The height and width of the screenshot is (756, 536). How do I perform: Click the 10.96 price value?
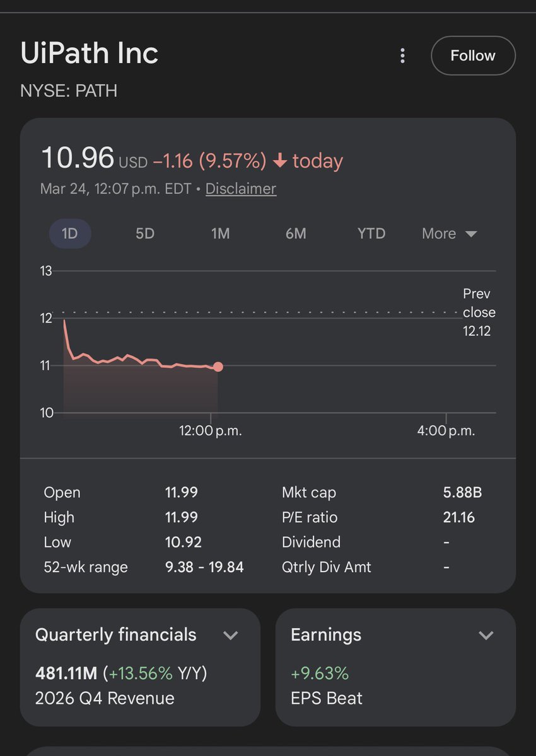(x=78, y=157)
